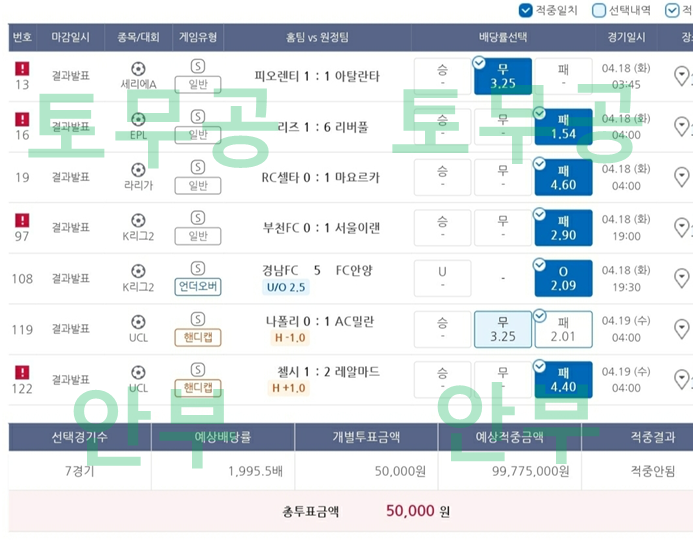Toggle the 적중일치 checkbox
Image resolution: width=693 pixels, height=541 pixels.
pos(526,10)
